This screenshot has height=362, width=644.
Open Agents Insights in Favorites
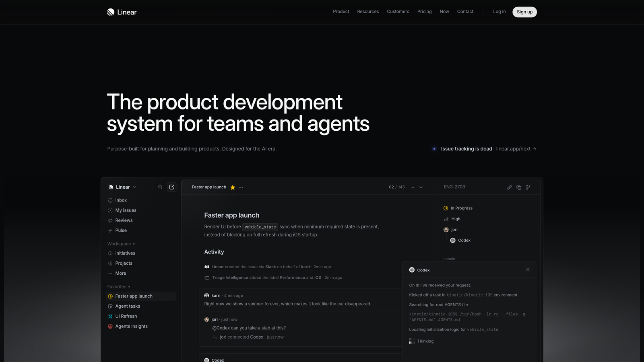[x=131, y=326]
